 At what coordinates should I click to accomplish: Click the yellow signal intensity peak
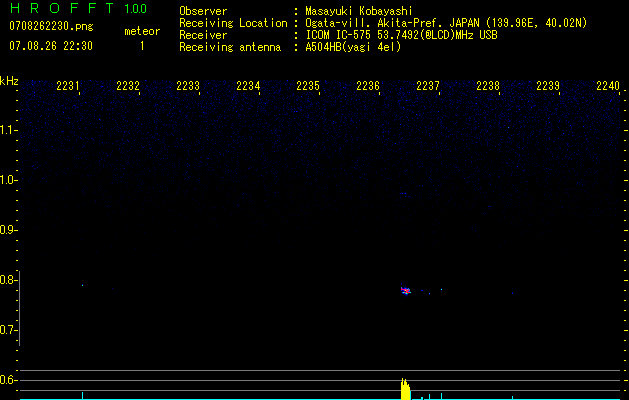pyautogui.click(x=406, y=389)
